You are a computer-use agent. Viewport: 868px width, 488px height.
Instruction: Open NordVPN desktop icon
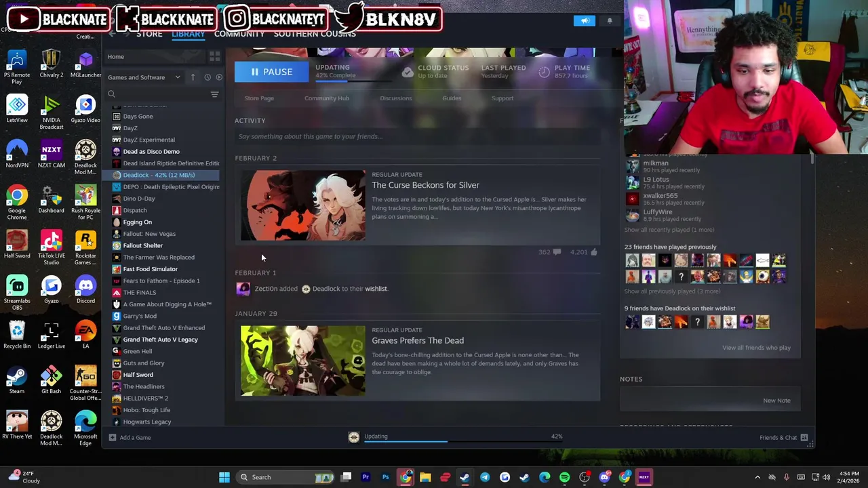(17, 154)
